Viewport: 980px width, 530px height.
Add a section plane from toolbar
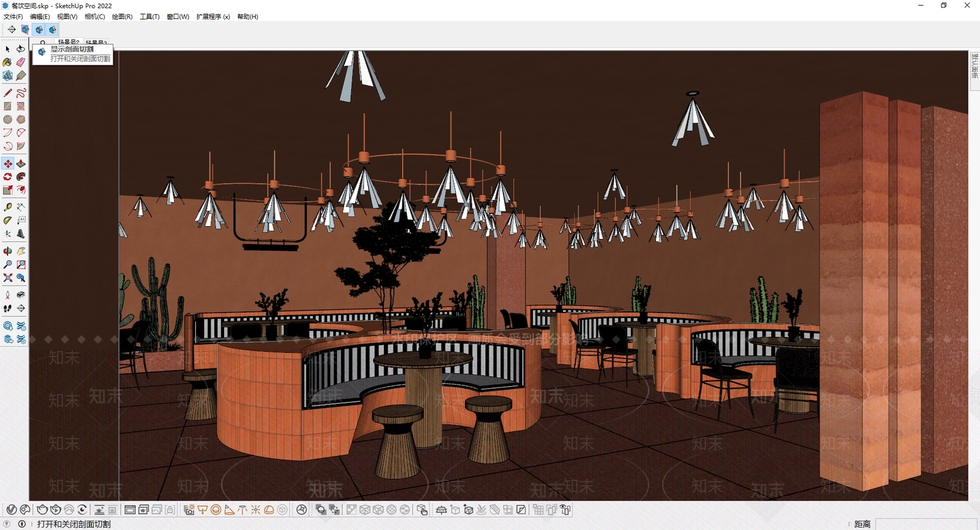click(11, 29)
